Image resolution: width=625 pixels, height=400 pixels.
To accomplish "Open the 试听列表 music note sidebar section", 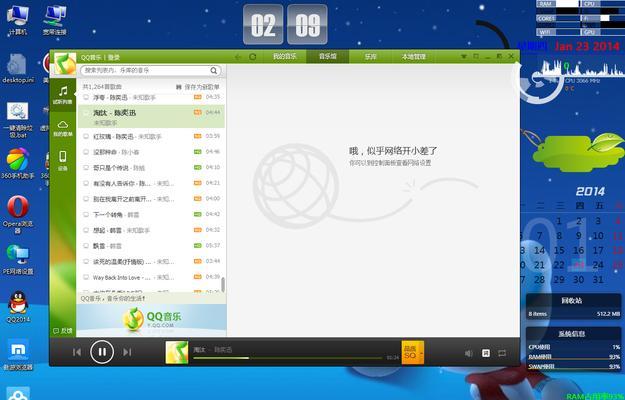I will pyautogui.click(x=63, y=95).
